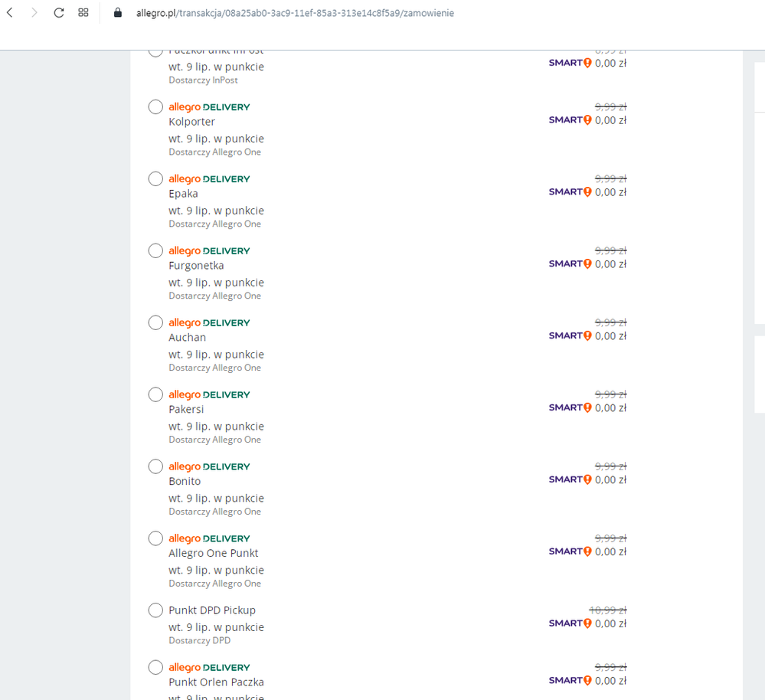Reload the page with the refresh icon
Image resolution: width=765 pixels, height=700 pixels.
[x=58, y=13]
